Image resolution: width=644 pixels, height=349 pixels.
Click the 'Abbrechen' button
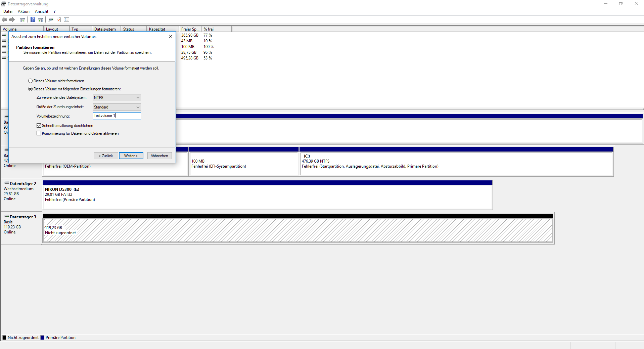[159, 156]
